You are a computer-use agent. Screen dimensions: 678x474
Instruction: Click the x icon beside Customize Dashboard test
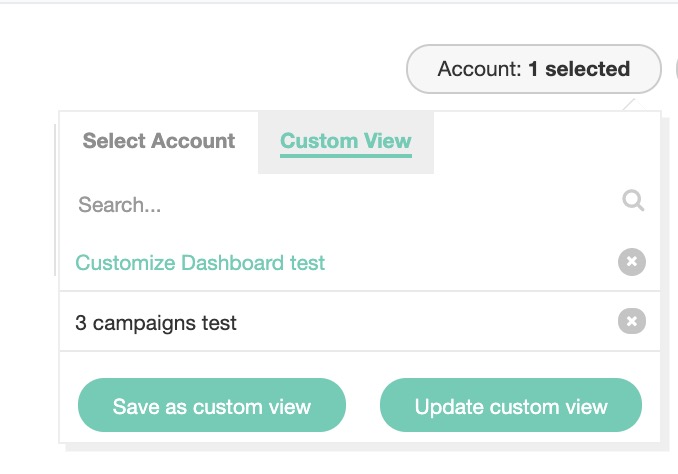(x=631, y=262)
